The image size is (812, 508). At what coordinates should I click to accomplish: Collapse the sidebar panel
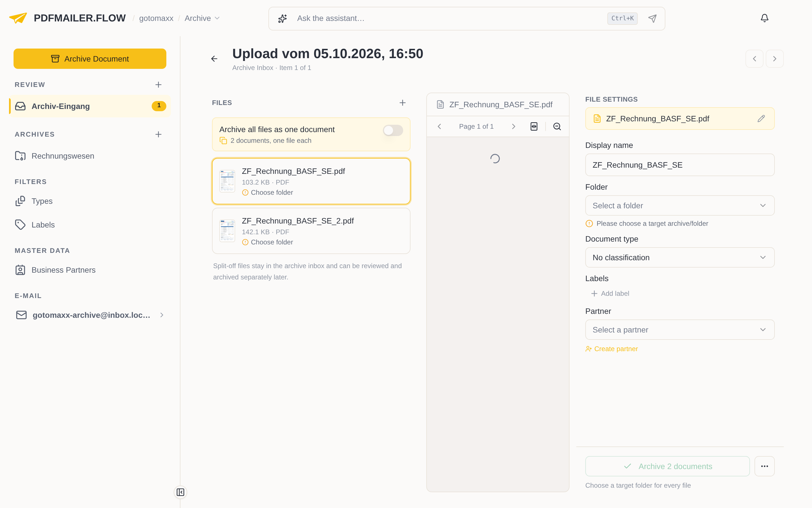click(x=180, y=492)
